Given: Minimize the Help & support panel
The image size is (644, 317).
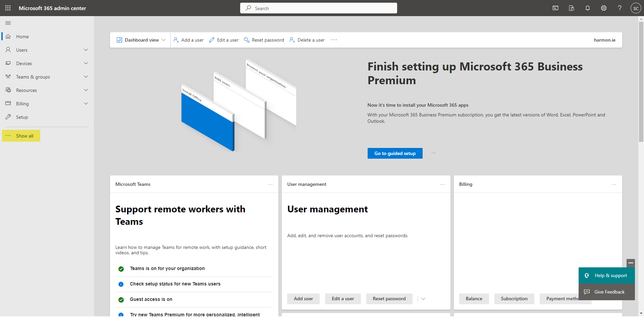Looking at the screenshot, I should pos(631,263).
